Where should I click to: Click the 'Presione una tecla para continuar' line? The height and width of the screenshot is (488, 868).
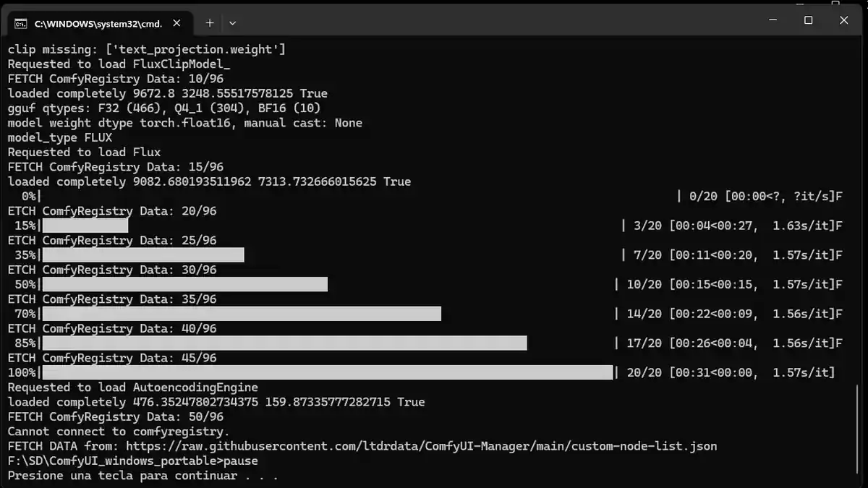click(x=142, y=476)
